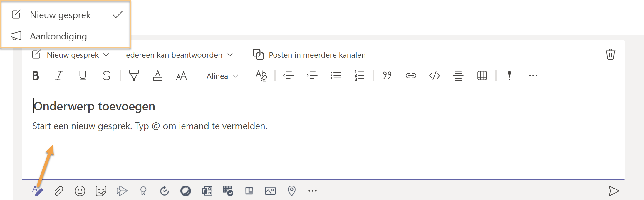The image size is (644, 200).
Task: Open font color picker
Action: pos(158,76)
